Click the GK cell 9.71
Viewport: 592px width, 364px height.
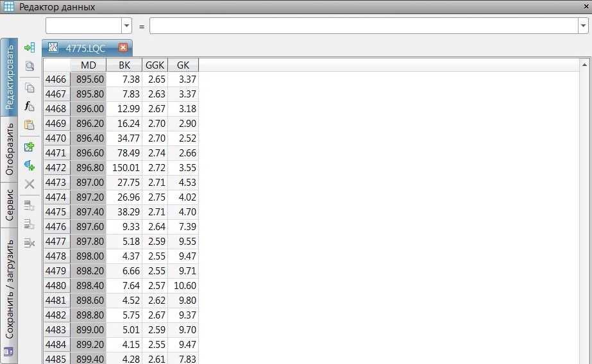pyautogui.click(x=183, y=271)
